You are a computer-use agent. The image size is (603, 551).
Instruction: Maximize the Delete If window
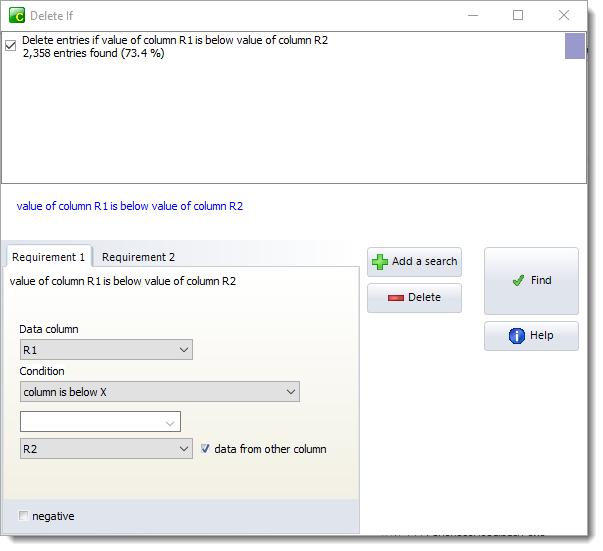tap(518, 15)
